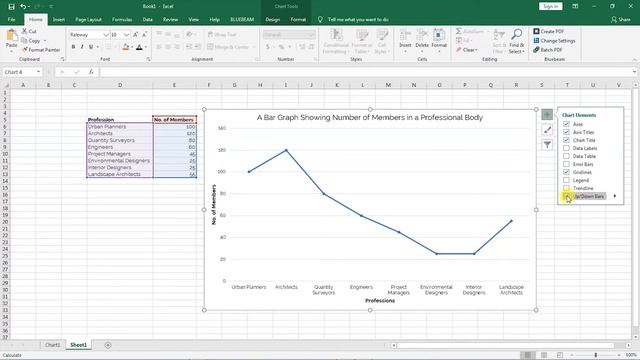Apply bold formatting with the B icon
Image resolution: width=640 pixels, height=360 pixels.
coord(73,47)
